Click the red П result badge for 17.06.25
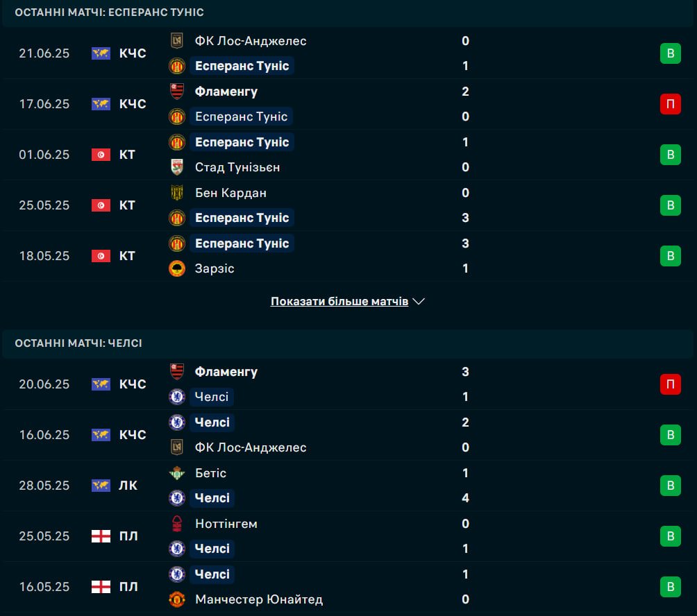 (671, 104)
